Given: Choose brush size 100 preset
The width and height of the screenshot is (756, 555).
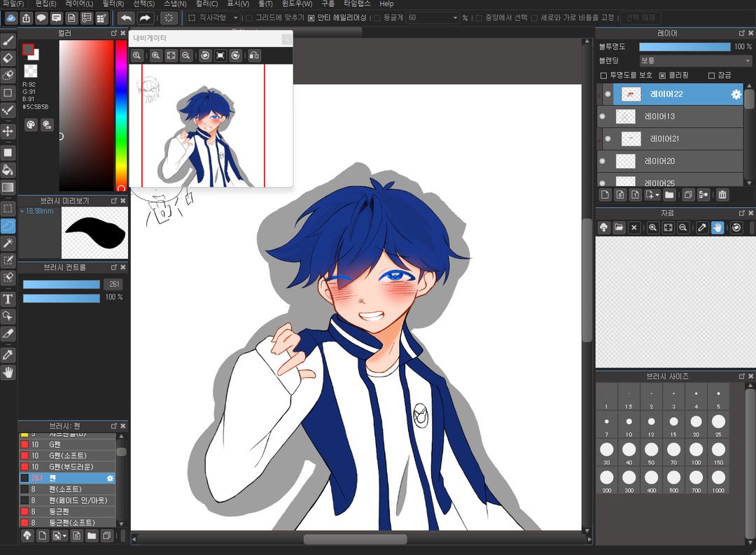Looking at the screenshot, I should [696, 454].
